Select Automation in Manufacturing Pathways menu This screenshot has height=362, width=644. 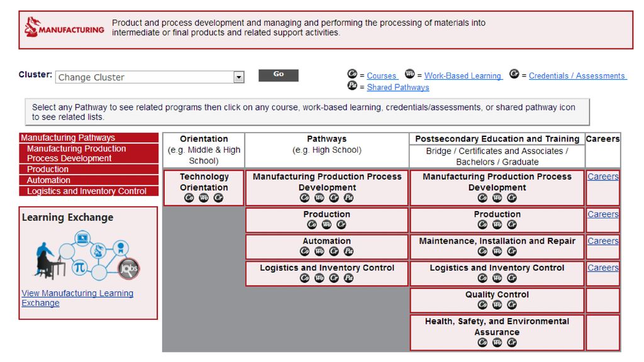(48, 180)
